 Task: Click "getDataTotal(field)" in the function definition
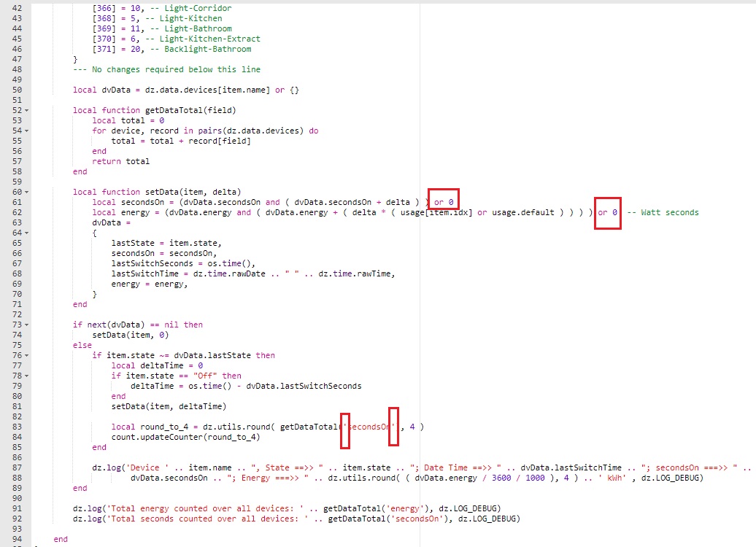click(x=190, y=110)
